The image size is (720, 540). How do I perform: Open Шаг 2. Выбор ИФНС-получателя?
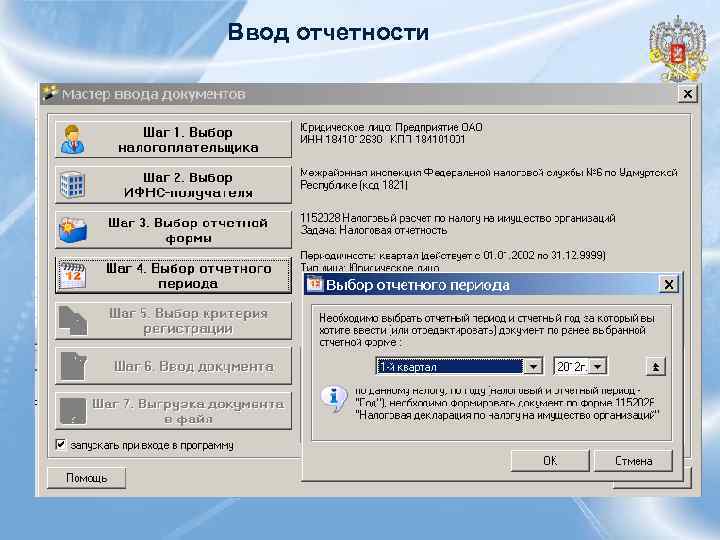(173, 185)
